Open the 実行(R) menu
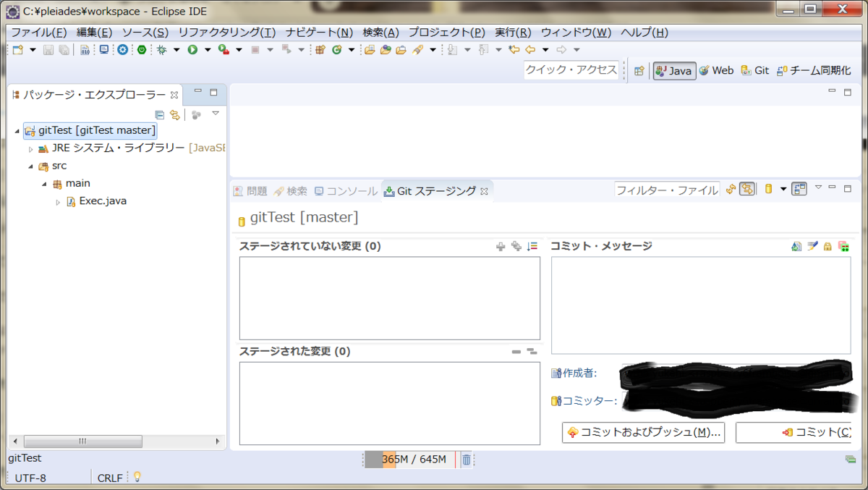The image size is (868, 490). (x=513, y=33)
